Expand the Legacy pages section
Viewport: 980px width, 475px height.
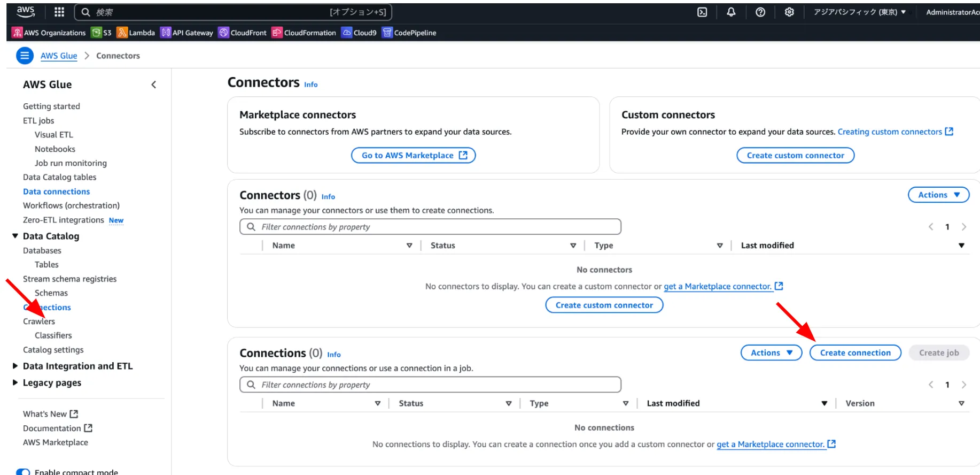(15, 382)
